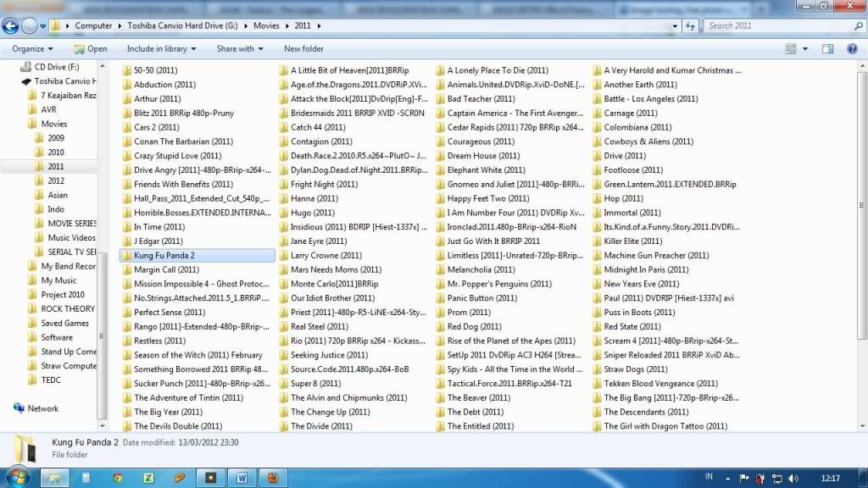Open view options dropdown arrow
This screenshot has height=488, width=868.
805,48
